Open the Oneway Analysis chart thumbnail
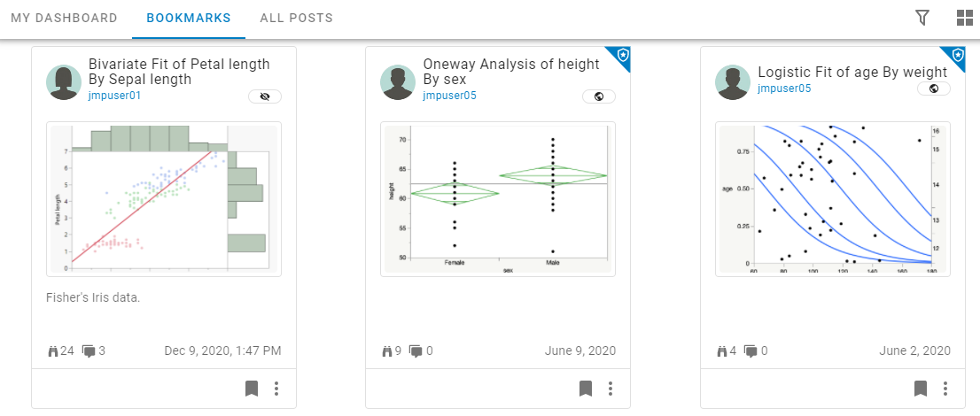This screenshot has width=980, height=416. (x=497, y=199)
